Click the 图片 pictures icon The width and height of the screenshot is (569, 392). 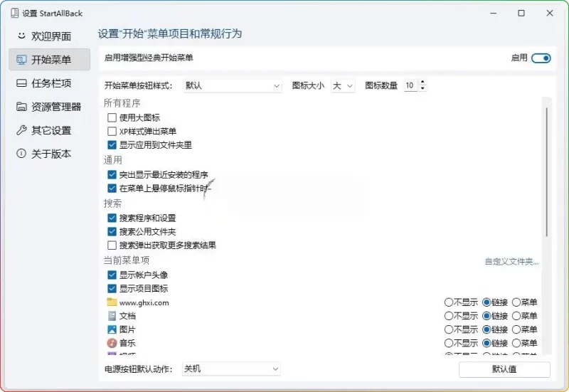(112, 329)
